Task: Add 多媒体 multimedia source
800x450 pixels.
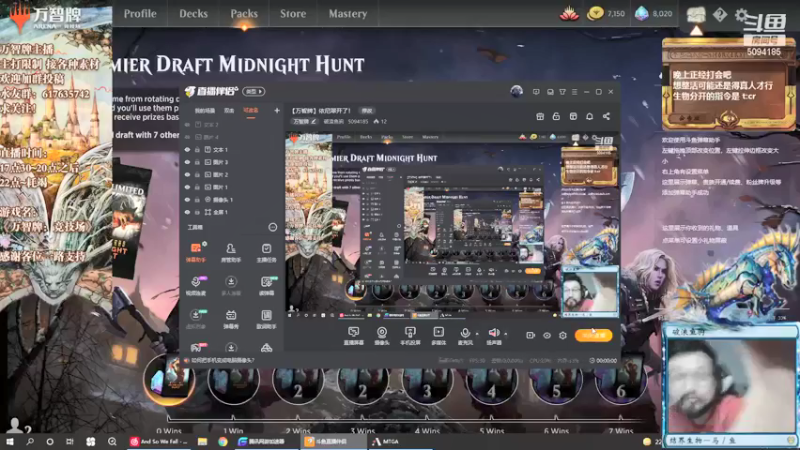Action: pyautogui.click(x=438, y=336)
